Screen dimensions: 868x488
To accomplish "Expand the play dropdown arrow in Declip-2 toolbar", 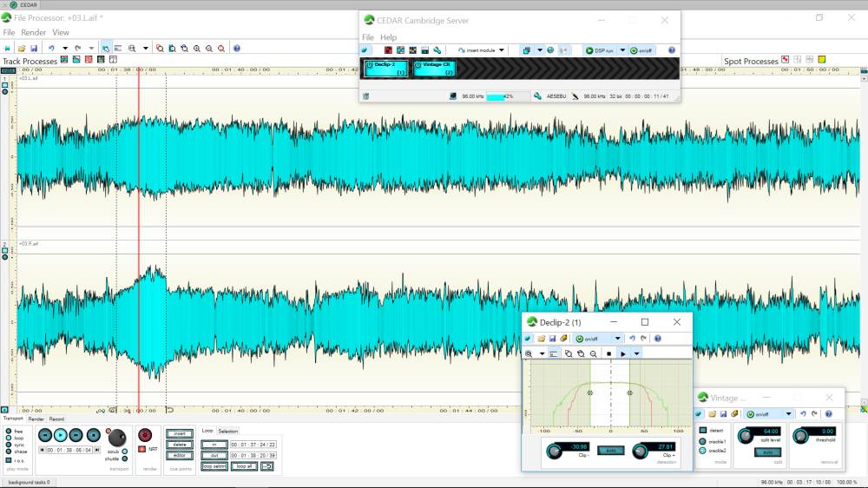I will (636, 353).
